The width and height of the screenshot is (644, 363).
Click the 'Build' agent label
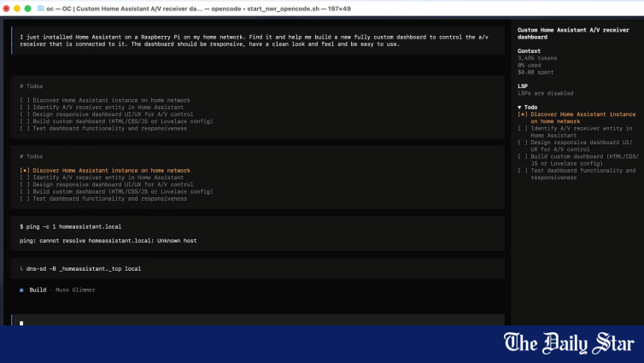click(38, 290)
